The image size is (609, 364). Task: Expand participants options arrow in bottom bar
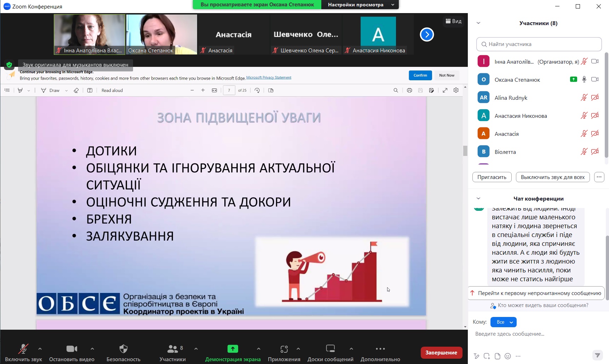(x=196, y=349)
